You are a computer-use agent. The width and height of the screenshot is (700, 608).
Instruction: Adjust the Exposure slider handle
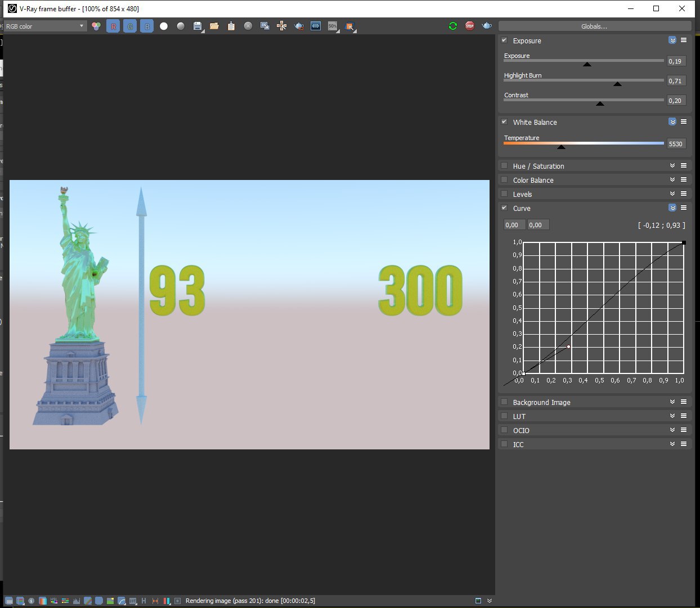point(587,64)
